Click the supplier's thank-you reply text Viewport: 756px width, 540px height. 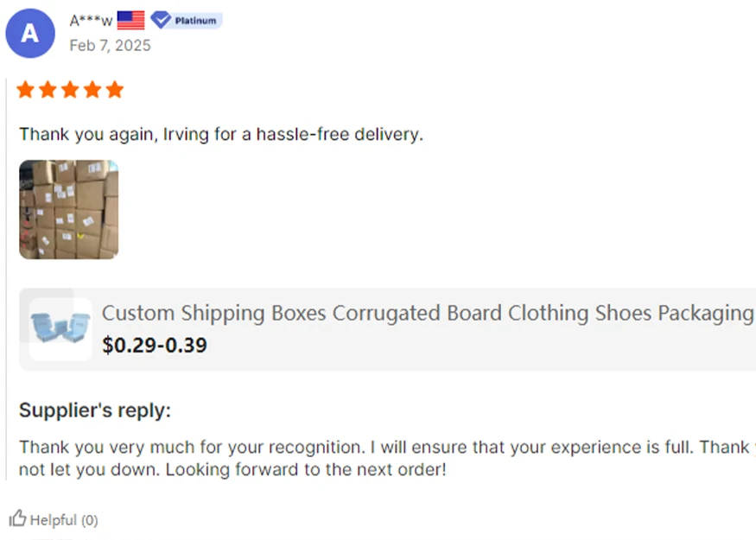[x=346, y=448]
